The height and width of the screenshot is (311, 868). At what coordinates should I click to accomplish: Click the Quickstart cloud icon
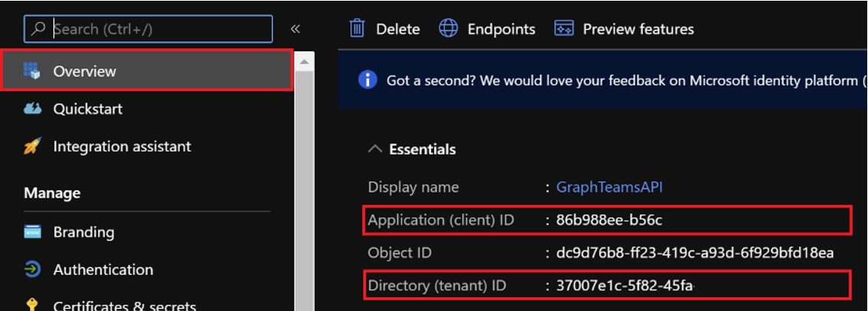click(32, 109)
